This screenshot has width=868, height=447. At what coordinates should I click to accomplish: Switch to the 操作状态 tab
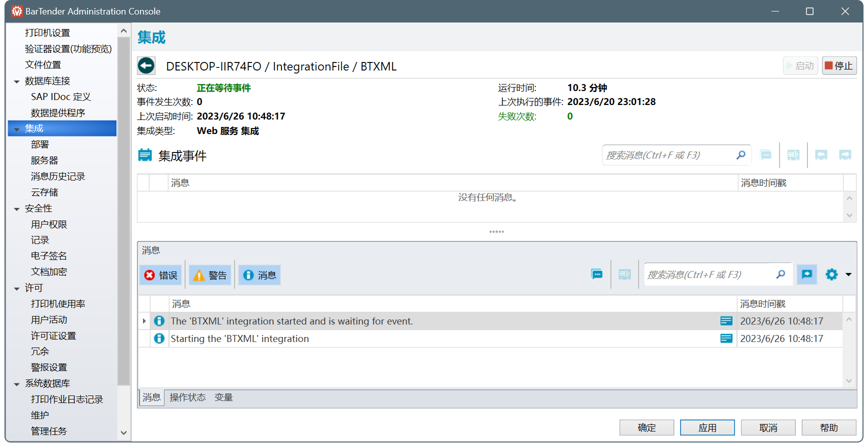[x=187, y=397]
